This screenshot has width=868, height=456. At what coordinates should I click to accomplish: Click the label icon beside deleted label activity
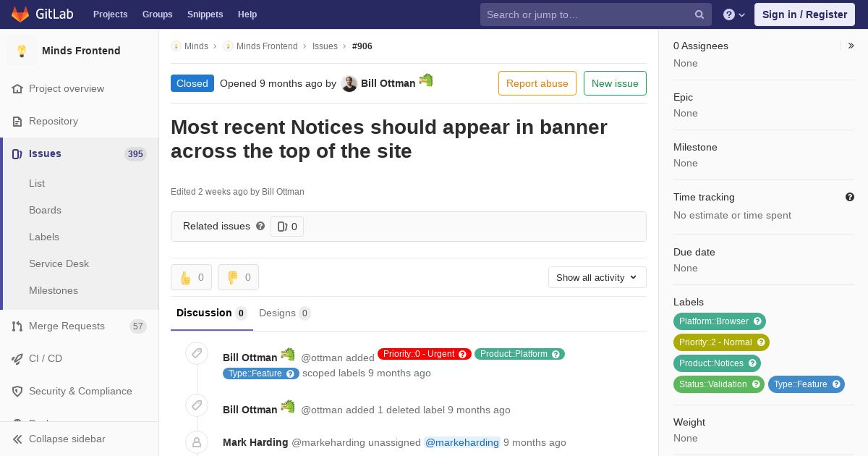(x=197, y=405)
